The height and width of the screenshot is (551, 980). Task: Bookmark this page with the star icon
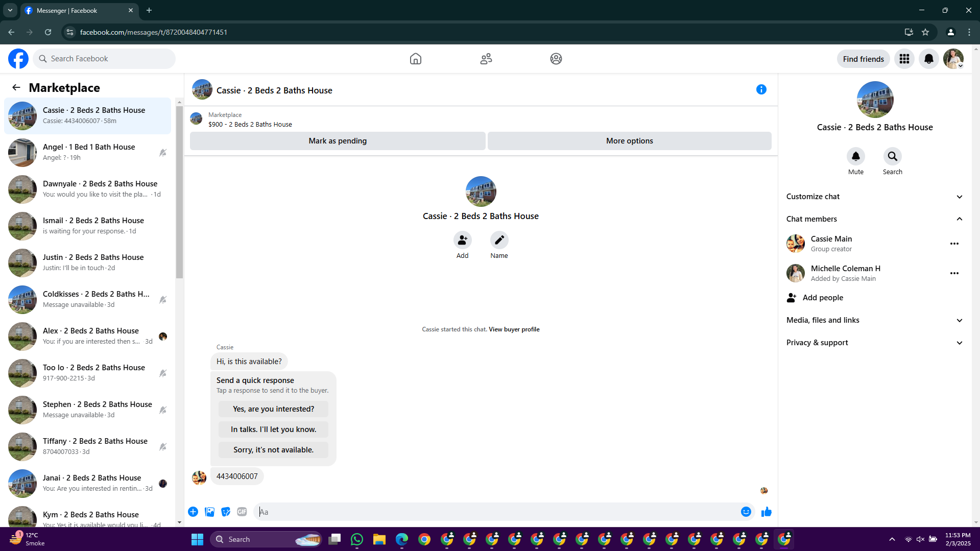925,32
